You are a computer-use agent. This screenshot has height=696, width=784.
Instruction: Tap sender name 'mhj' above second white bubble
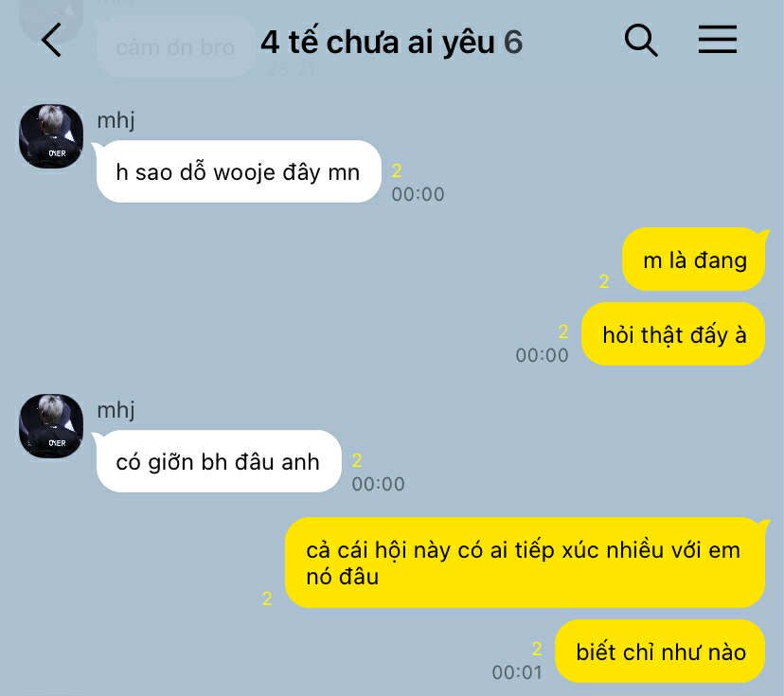(x=116, y=411)
